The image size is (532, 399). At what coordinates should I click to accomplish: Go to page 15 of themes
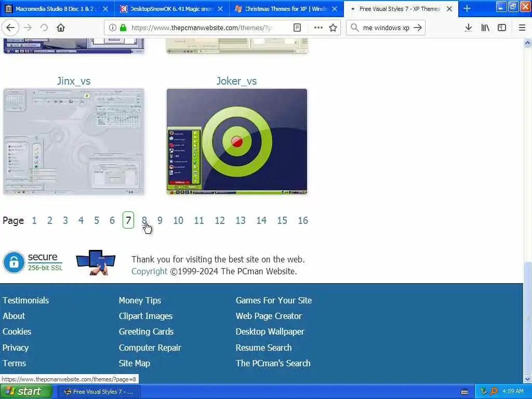(x=282, y=220)
